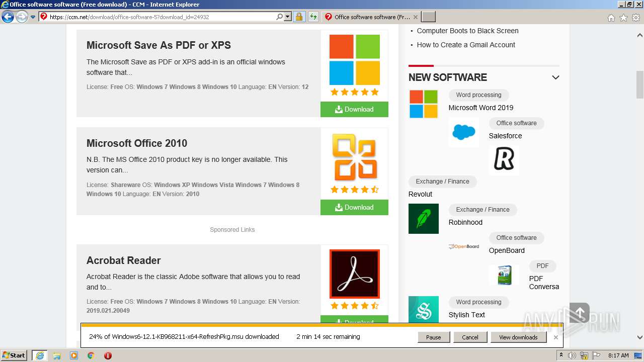
Task: Open Favorites star icon
Action: [623, 18]
